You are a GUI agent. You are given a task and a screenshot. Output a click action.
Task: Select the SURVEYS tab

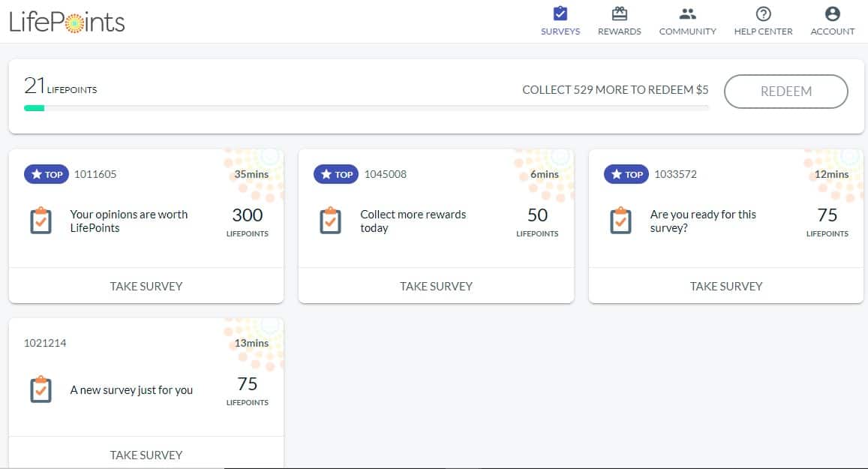560,21
